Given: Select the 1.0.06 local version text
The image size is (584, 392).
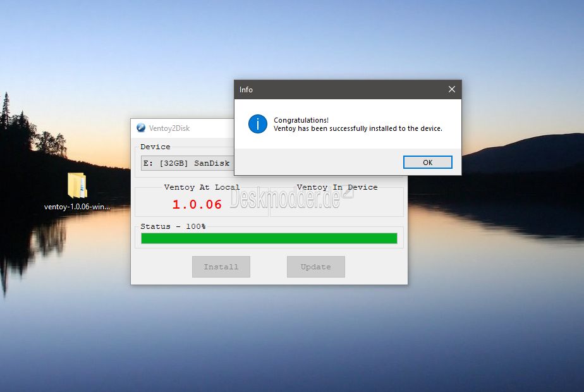Looking at the screenshot, I should 197,204.
